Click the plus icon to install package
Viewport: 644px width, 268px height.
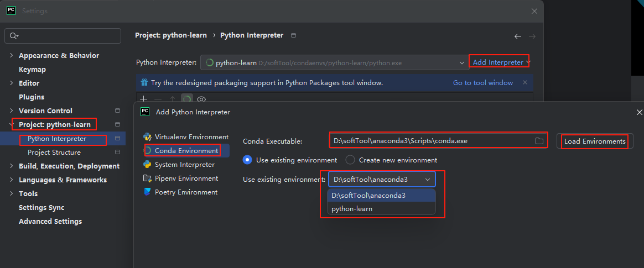click(x=144, y=99)
